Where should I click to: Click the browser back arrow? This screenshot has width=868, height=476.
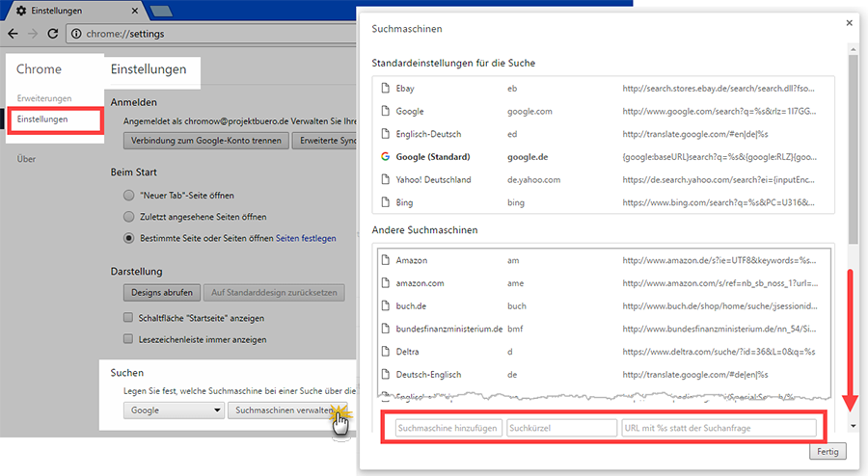pyautogui.click(x=13, y=34)
